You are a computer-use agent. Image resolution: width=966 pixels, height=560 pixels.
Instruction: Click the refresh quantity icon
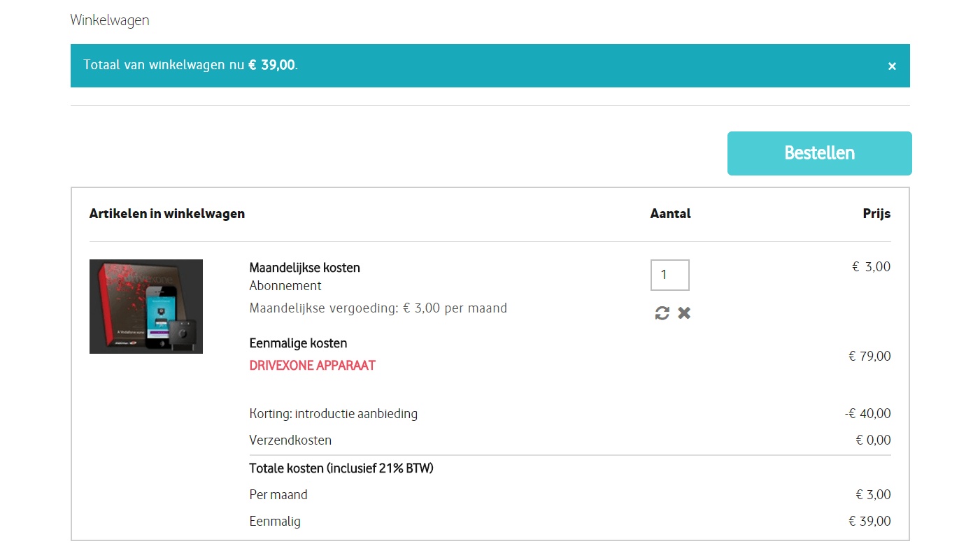tap(662, 313)
